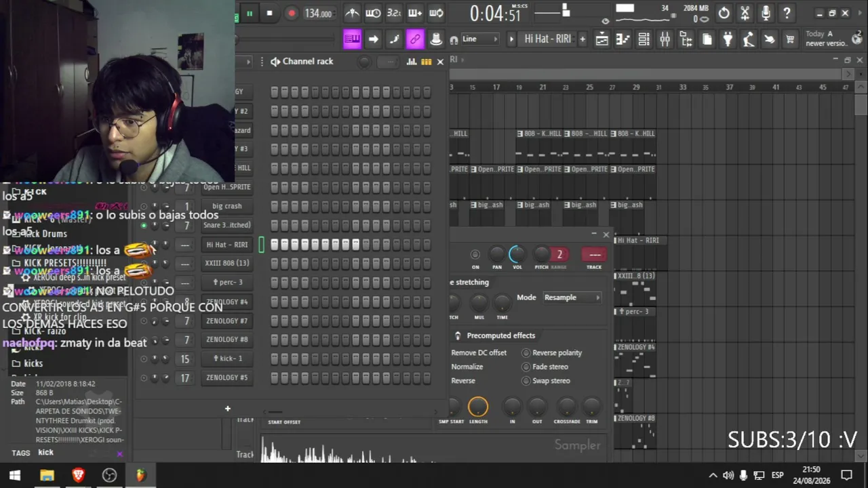This screenshot has width=868, height=488.
Task: Toggle the sampler ON switch
Action: tap(475, 255)
